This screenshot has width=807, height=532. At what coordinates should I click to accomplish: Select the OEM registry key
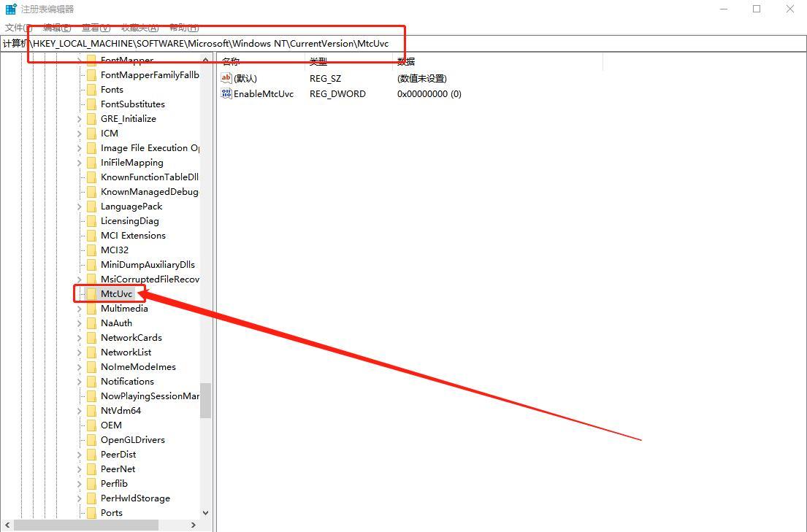click(x=111, y=425)
